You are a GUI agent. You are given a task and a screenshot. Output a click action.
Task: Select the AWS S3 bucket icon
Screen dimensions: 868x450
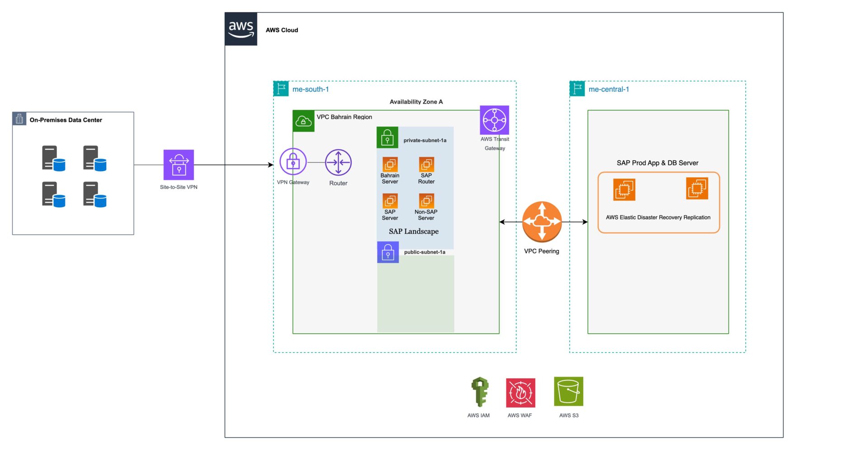(x=568, y=392)
